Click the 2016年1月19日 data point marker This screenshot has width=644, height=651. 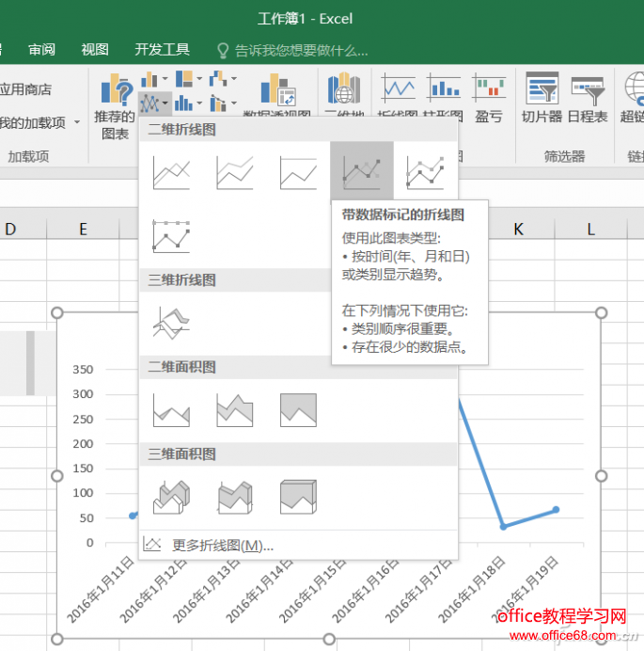(556, 510)
